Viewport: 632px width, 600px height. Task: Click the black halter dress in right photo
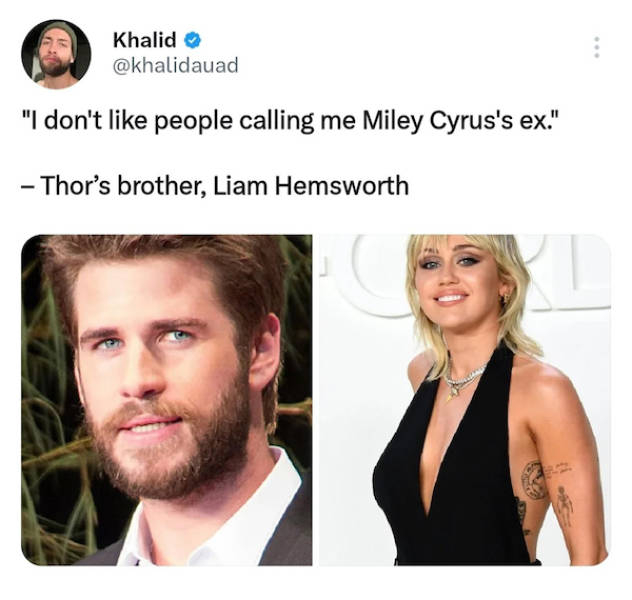tap(455, 475)
